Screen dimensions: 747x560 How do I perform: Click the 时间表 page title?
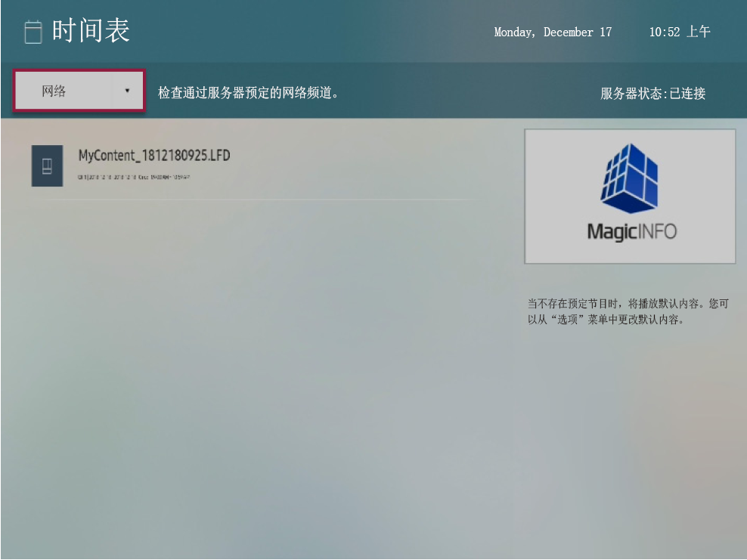91,31
